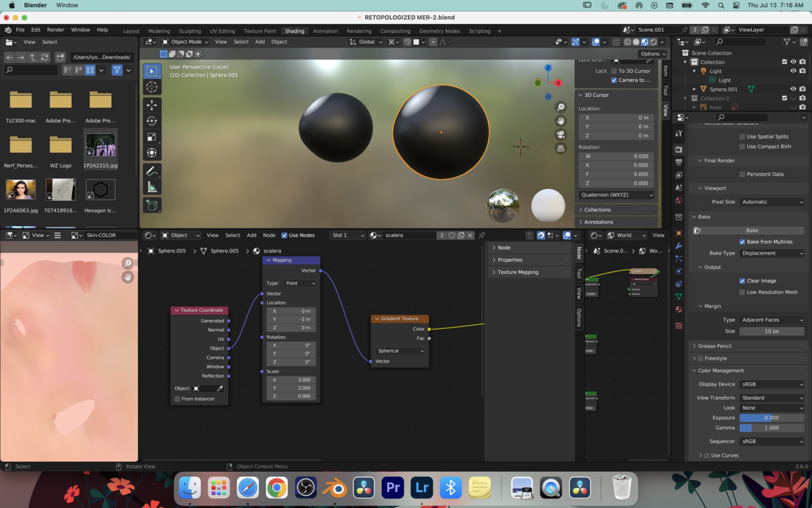This screenshot has width=812, height=508.
Task: Select the Rotate tool in viewport toolbar
Action: pyautogui.click(x=152, y=121)
